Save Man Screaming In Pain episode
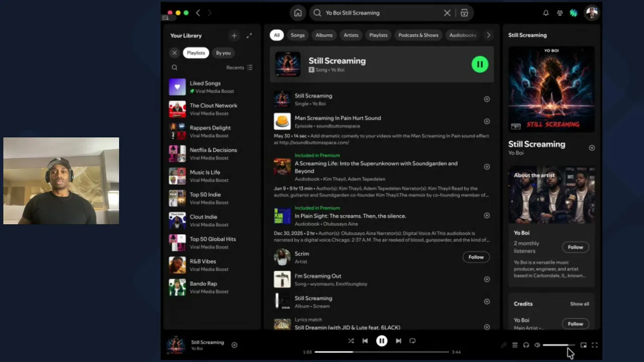Viewport: 644px width, 362px height. (x=487, y=121)
